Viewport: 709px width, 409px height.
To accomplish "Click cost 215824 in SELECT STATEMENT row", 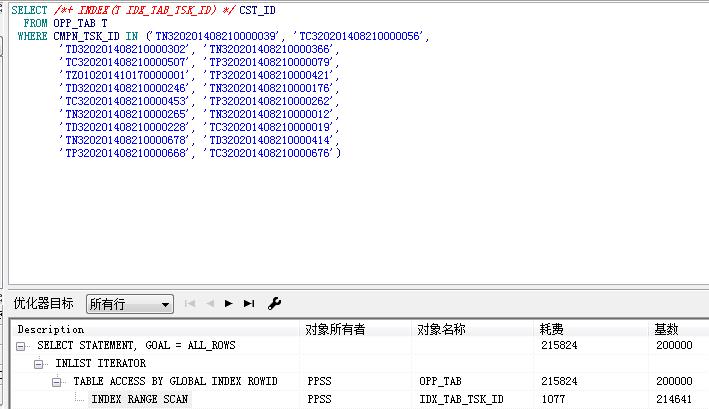I will [559, 345].
